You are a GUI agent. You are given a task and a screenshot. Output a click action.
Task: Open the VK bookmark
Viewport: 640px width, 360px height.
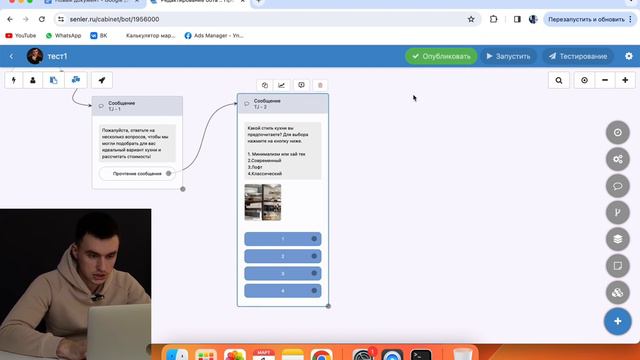pyautogui.click(x=99, y=36)
